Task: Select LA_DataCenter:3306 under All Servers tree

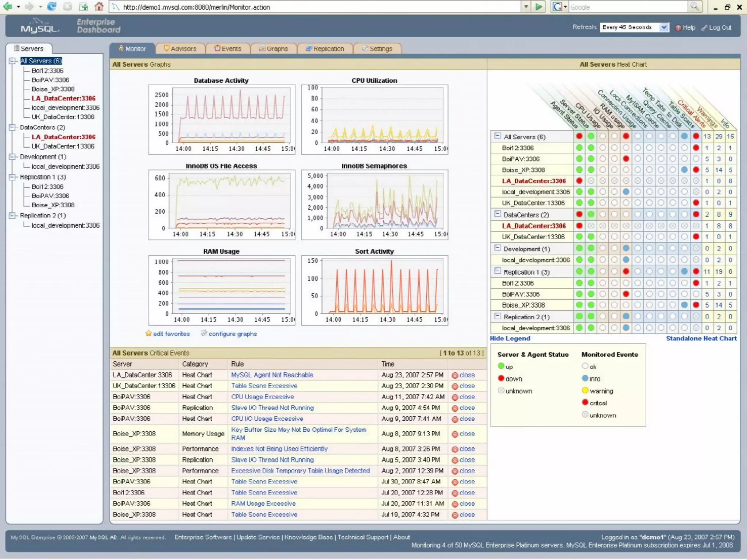Action: pyautogui.click(x=63, y=98)
